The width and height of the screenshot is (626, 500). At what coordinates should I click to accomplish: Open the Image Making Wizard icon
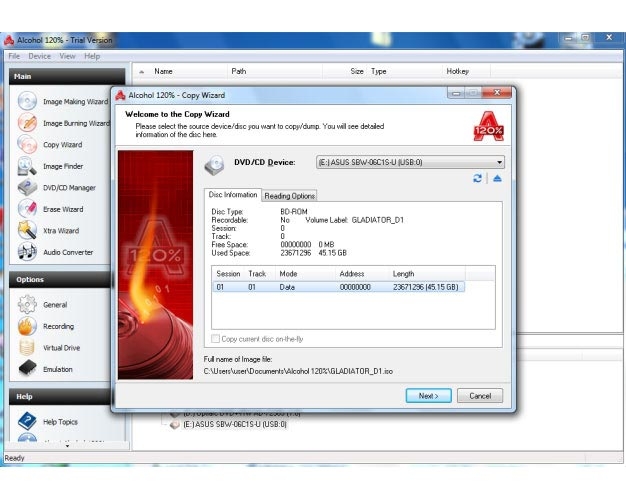point(27,101)
